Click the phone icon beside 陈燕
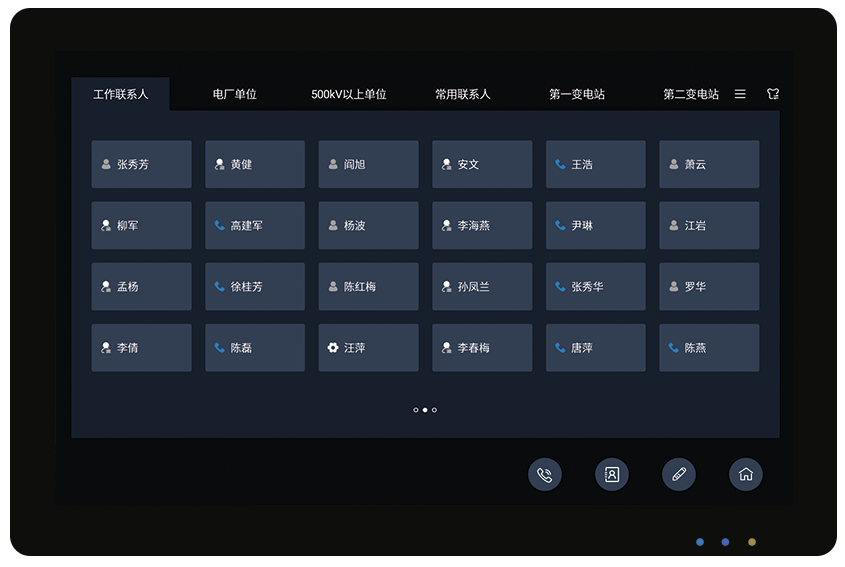 point(674,348)
